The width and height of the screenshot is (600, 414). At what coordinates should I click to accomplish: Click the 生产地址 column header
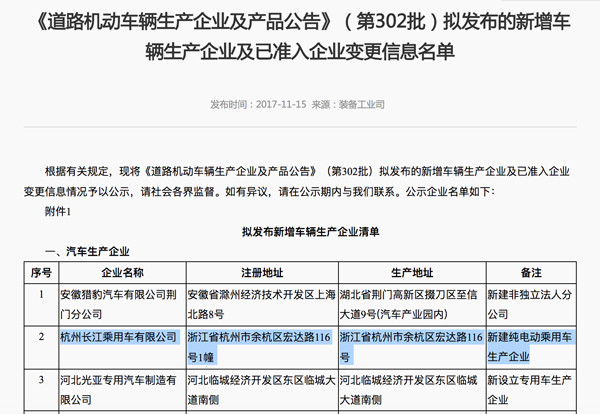tap(412, 273)
